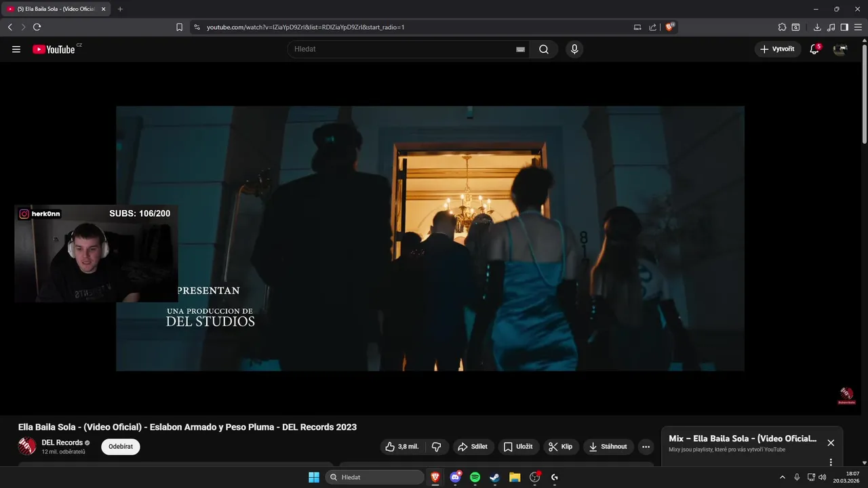Screen dimensions: 868x488
Task: Share this page from the address bar
Action: click(x=652, y=27)
